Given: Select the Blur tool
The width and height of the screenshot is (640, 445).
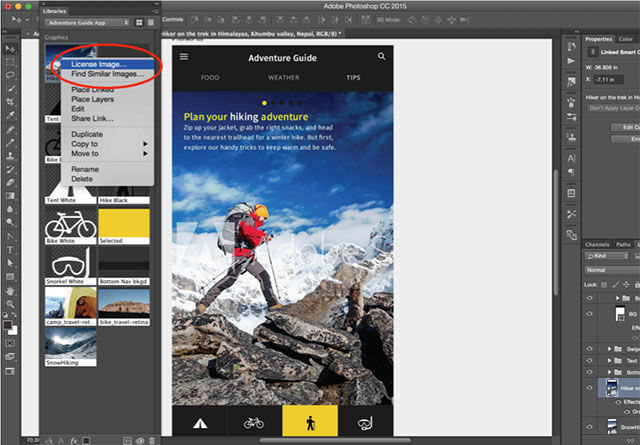Looking at the screenshot, I should coord(10,209).
